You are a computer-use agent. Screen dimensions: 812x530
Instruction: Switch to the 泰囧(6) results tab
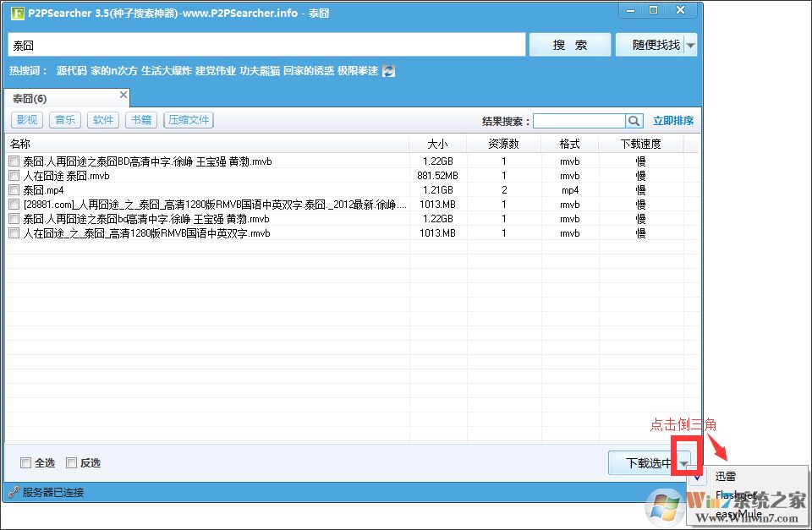pyautogui.click(x=30, y=97)
